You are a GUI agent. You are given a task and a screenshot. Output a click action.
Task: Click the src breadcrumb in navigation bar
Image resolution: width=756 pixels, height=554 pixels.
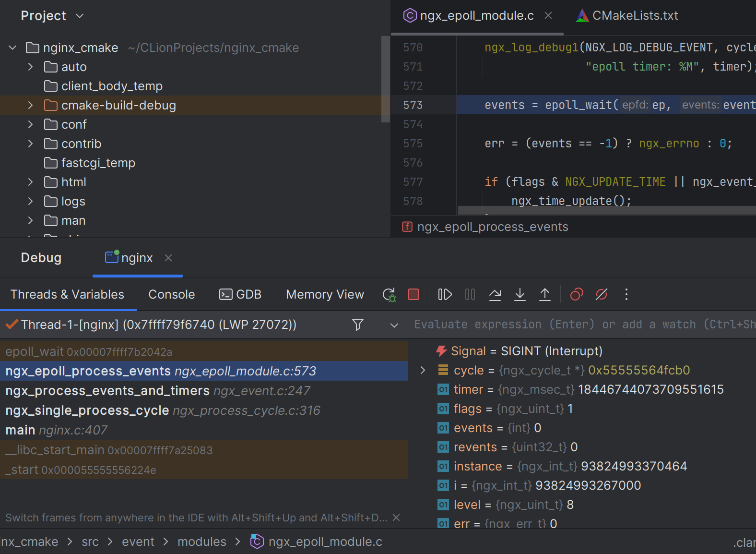pyautogui.click(x=90, y=542)
